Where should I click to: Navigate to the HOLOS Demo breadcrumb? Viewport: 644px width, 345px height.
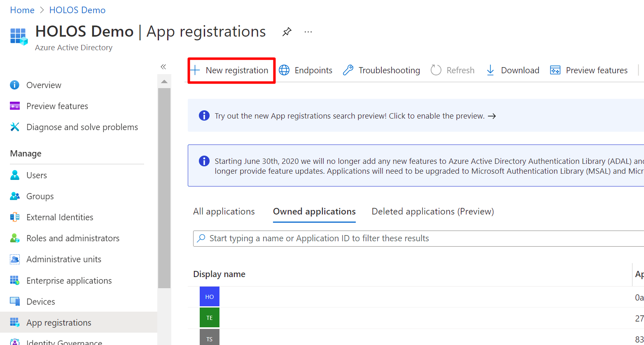click(x=77, y=10)
